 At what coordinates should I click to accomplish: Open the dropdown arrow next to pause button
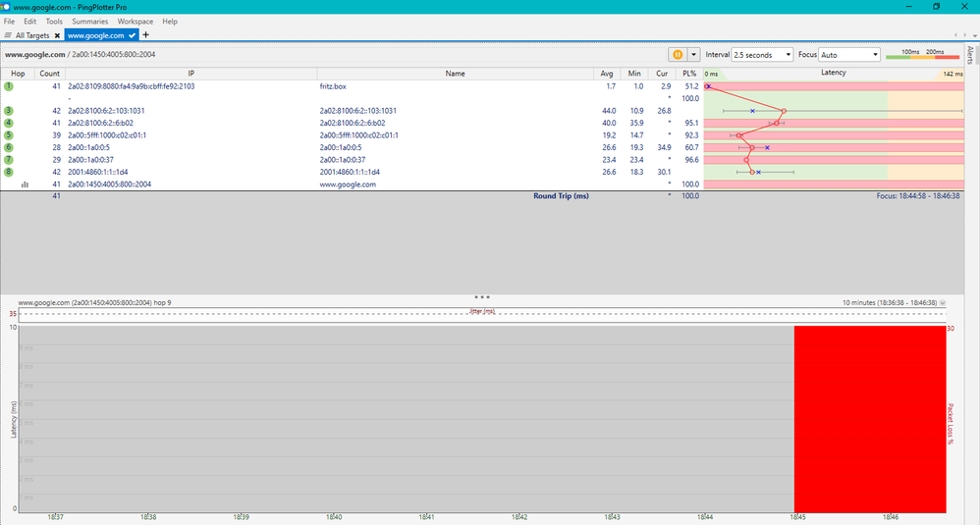click(693, 55)
